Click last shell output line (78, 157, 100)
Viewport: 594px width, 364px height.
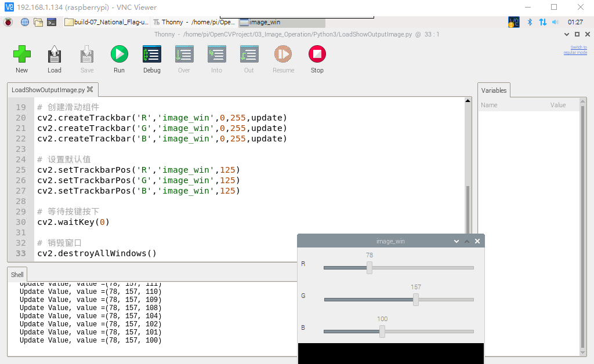(90, 340)
